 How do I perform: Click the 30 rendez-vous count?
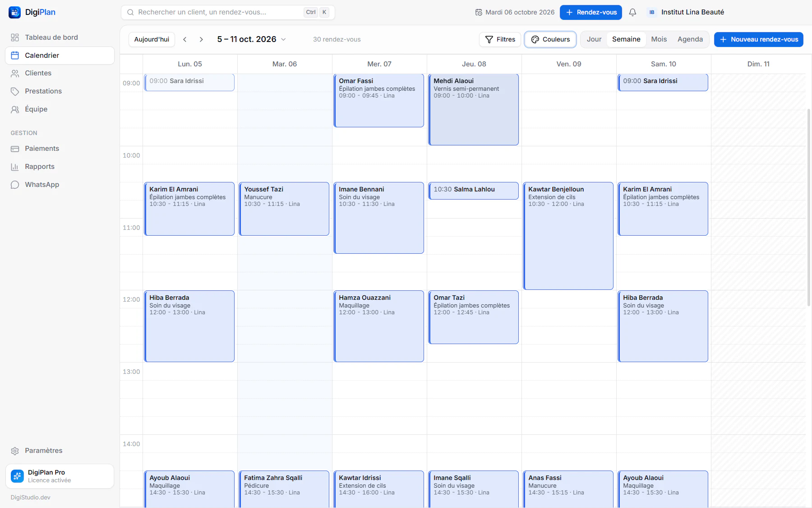(337, 39)
